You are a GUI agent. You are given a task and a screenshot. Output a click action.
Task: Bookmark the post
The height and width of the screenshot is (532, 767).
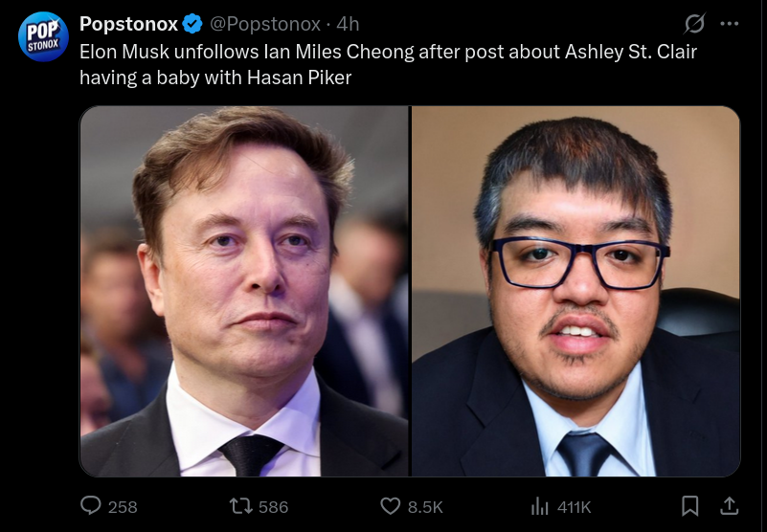click(x=689, y=506)
